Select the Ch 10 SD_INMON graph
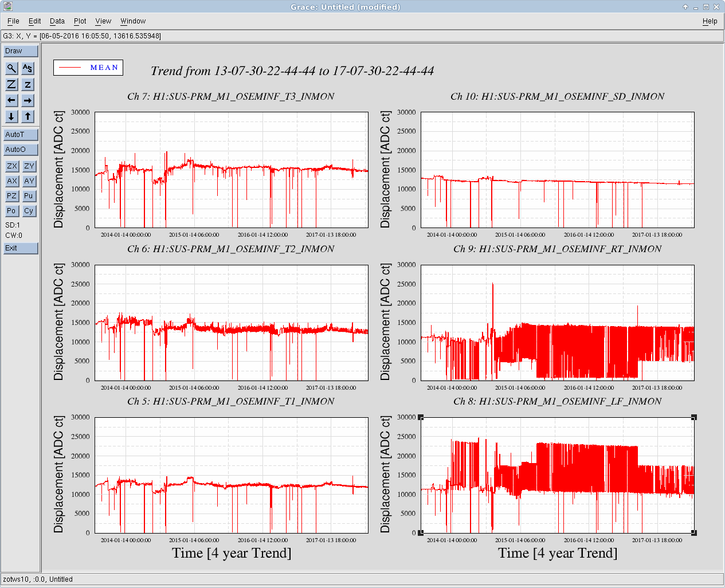Screen dimensions: 725x588 pyautogui.click(x=557, y=170)
